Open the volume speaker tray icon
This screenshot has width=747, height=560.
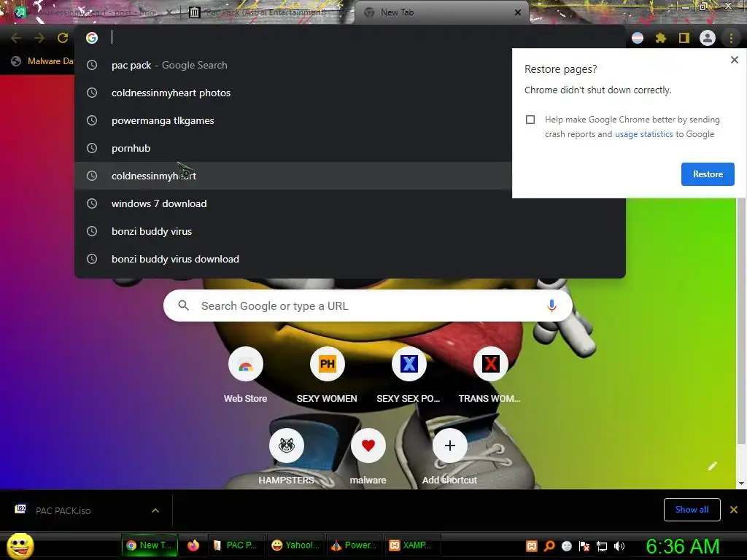[619, 546]
